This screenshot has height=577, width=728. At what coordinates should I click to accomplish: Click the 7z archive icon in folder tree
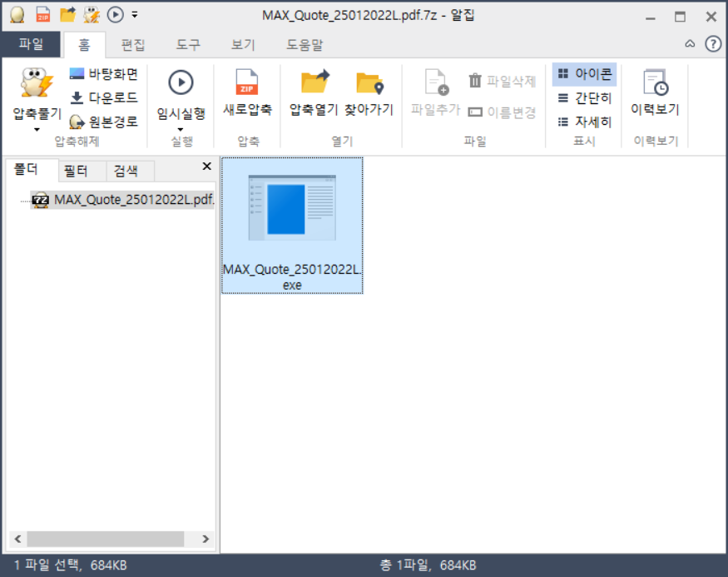click(41, 200)
